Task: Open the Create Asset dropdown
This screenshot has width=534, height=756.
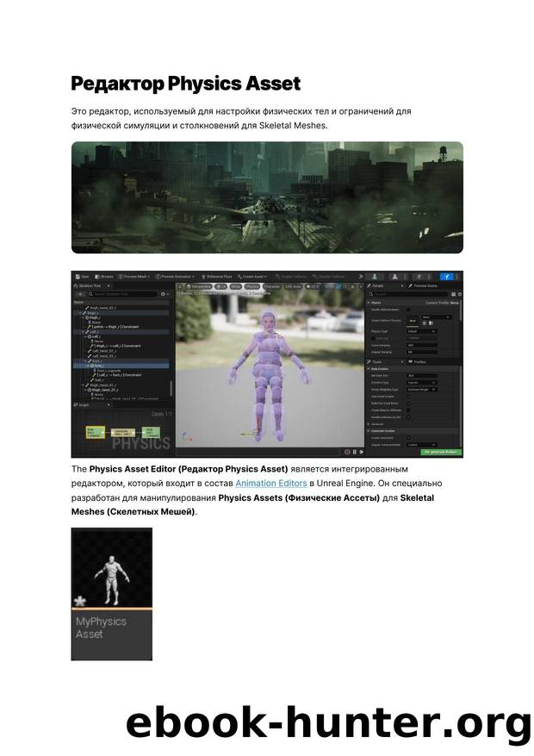Action: click(x=252, y=277)
